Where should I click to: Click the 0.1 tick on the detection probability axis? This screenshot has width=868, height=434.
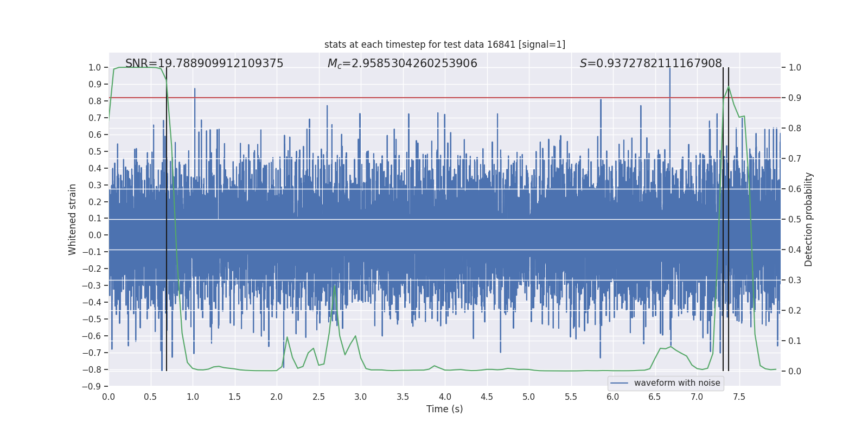click(x=795, y=341)
